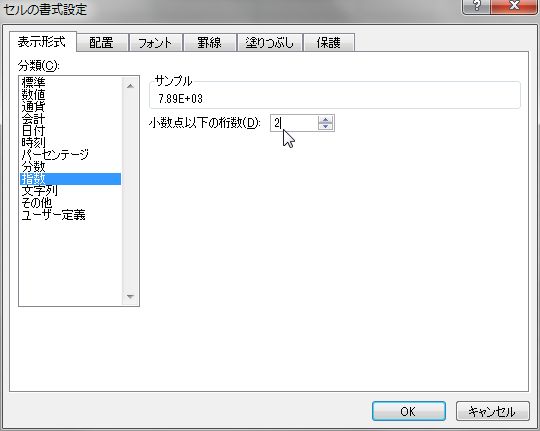
Task: Choose パーセンテージ in the list
Action: (x=71, y=155)
